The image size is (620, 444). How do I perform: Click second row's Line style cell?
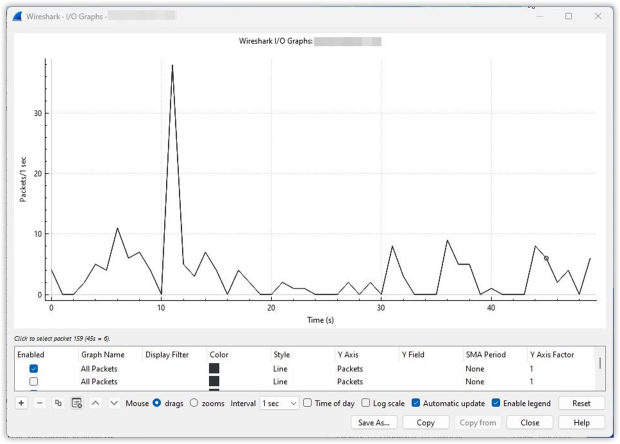coord(280,382)
